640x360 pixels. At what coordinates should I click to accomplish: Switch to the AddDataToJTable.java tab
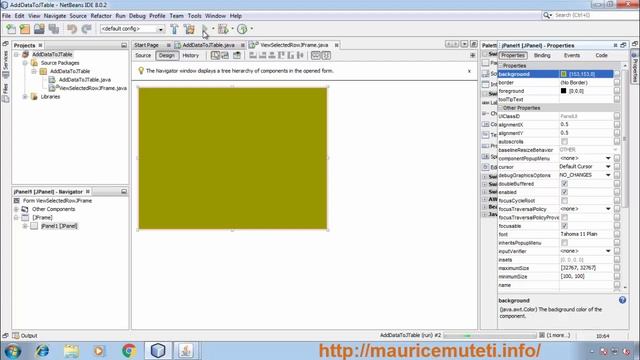pyautogui.click(x=208, y=45)
